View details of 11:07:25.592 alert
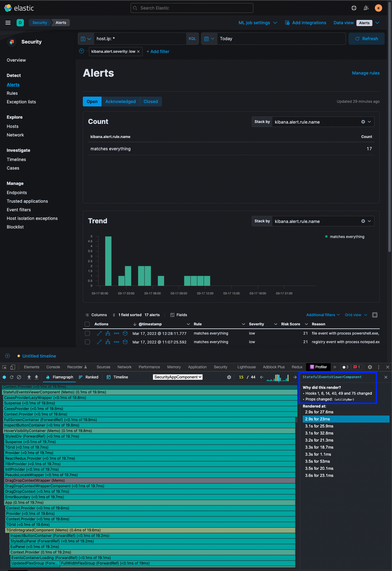 coord(99,342)
